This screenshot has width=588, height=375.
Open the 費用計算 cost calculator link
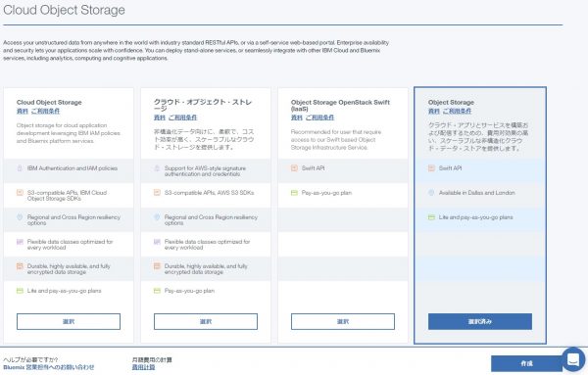tap(143, 367)
